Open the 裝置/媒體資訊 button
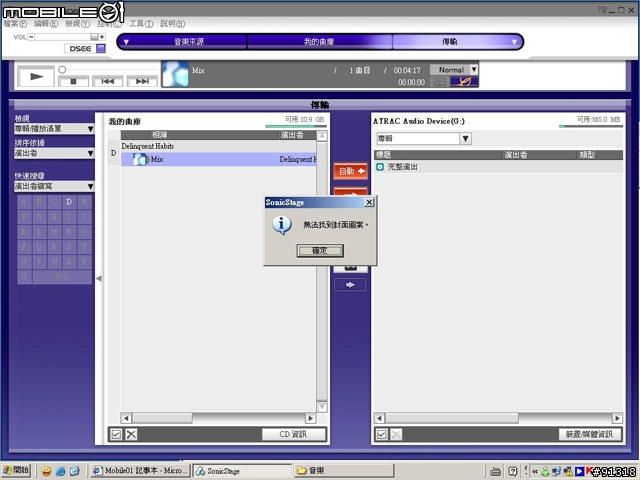 pyautogui.click(x=589, y=434)
